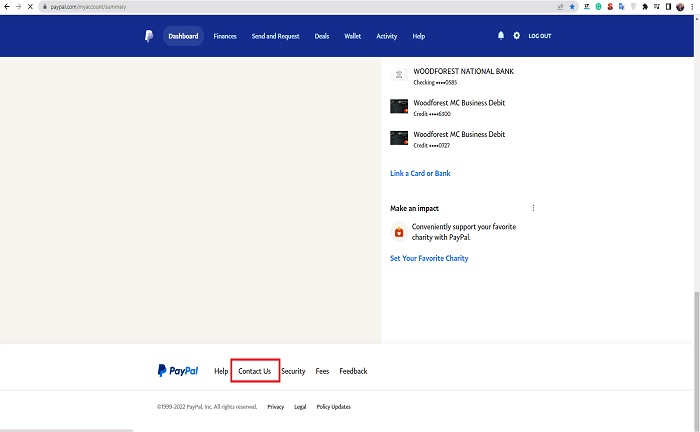Open the Privacy link
This screenshot has width=700, height=432.
coord(275,407)
